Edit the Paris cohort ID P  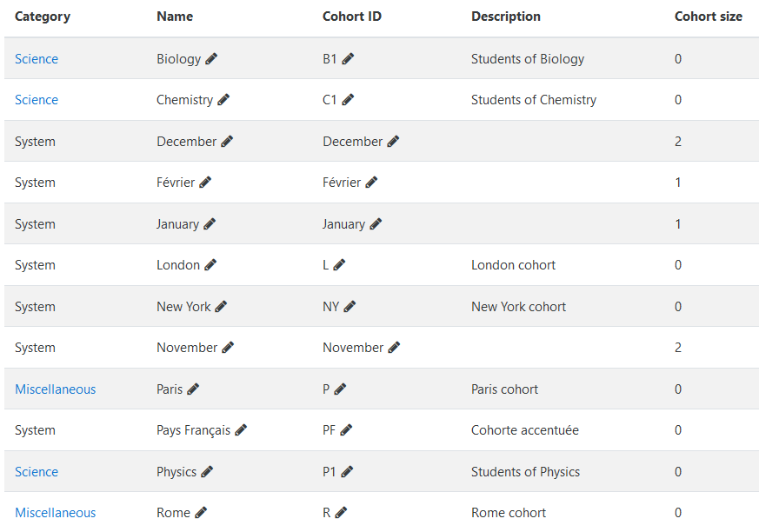[x=340, y=389]
